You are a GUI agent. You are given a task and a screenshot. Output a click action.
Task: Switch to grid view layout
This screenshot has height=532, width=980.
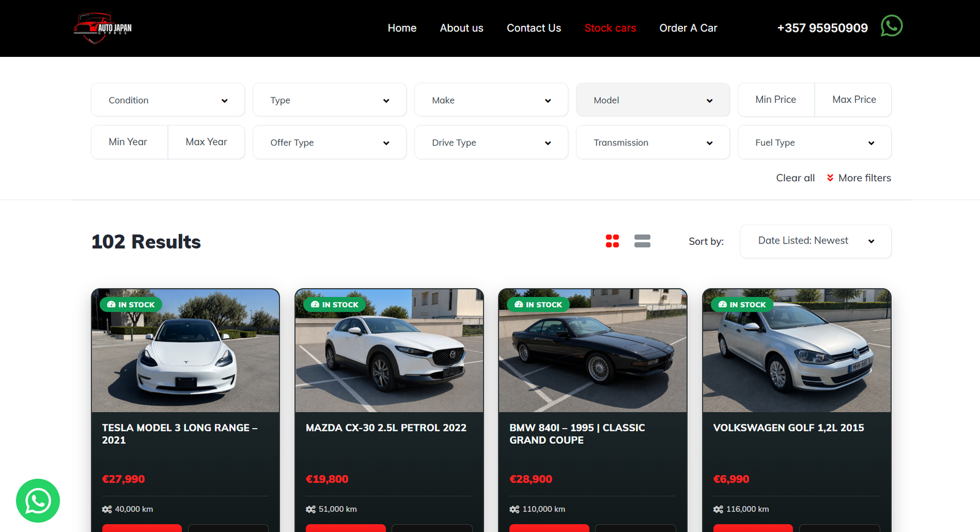(x=612, y=241)
